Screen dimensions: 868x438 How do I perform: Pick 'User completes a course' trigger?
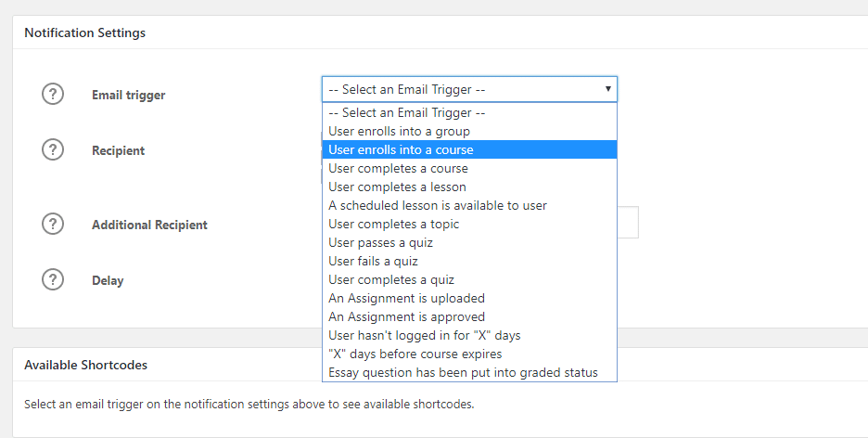(x=398, y=169)
